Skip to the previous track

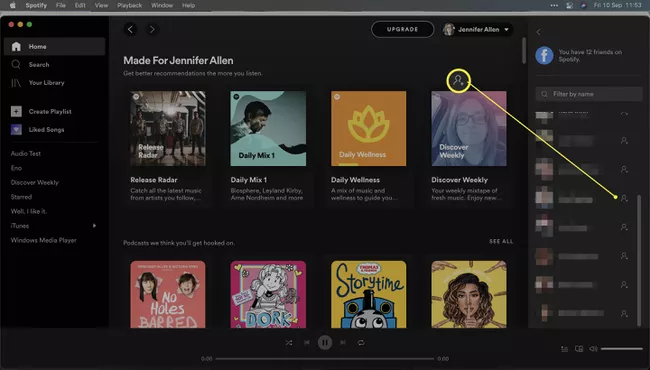307,343
